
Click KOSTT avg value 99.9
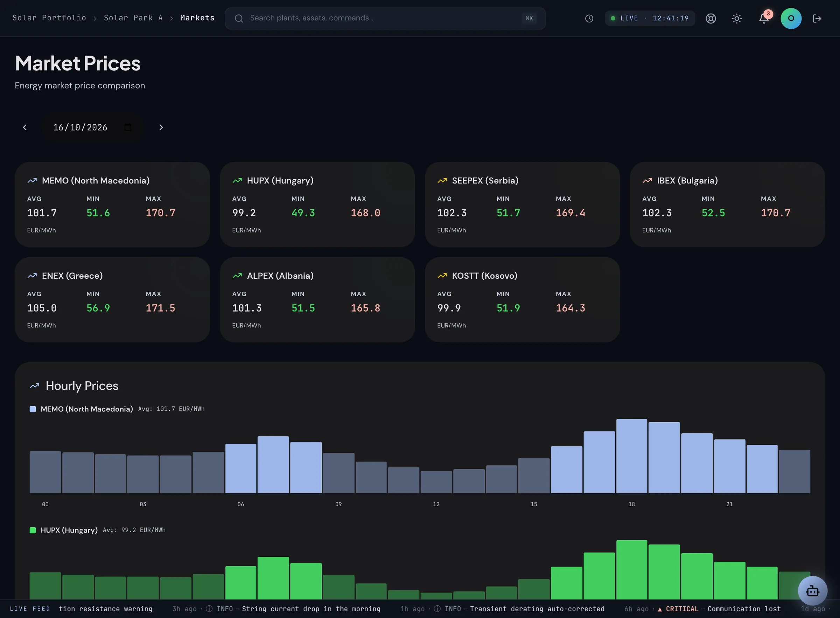pos(449,308)
